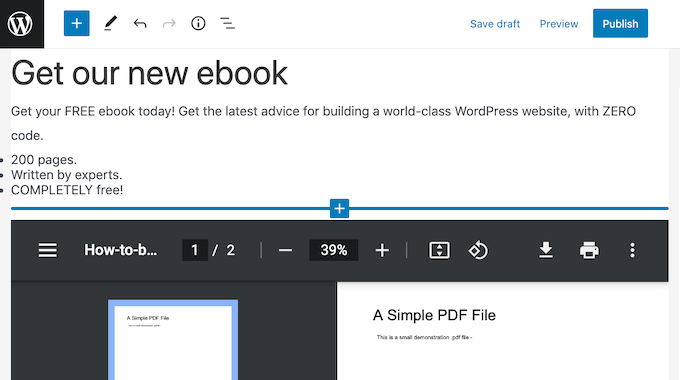Viewport: 680px width, 380px height.
Task: Show document details info icon
Action: pyautogui.click(x=198, y=23)
